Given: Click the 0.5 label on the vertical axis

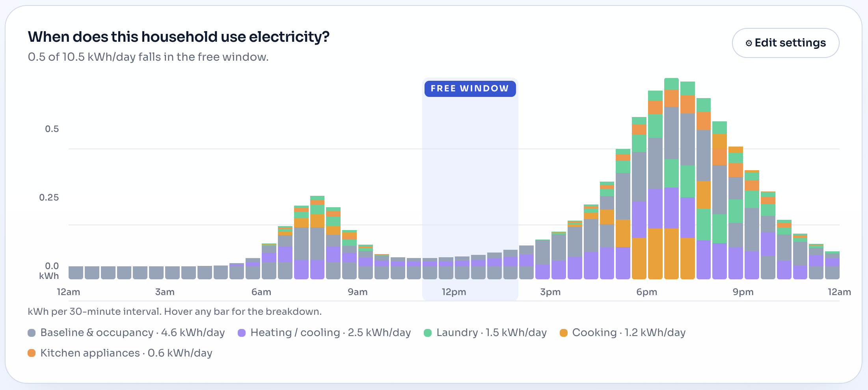Looking at the screenshot, I should [x=52, y=129].
